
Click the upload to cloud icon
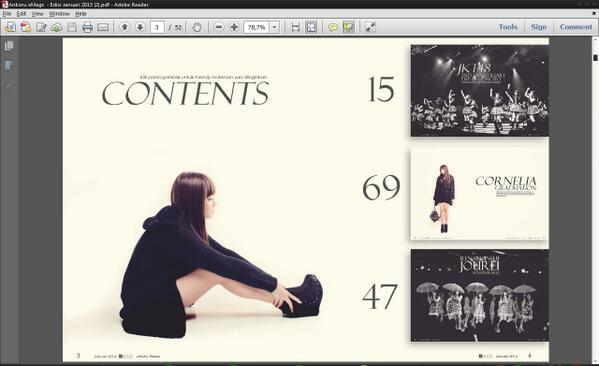click(x=57, y=27)
